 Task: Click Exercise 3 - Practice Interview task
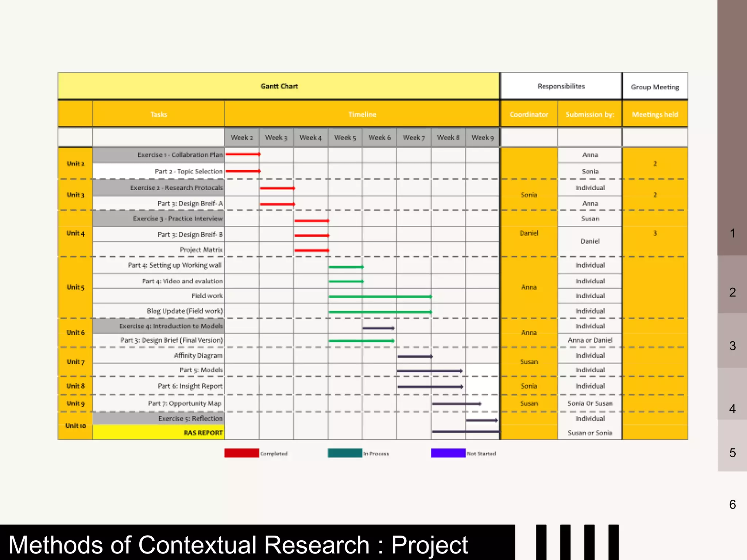[159, 218]
